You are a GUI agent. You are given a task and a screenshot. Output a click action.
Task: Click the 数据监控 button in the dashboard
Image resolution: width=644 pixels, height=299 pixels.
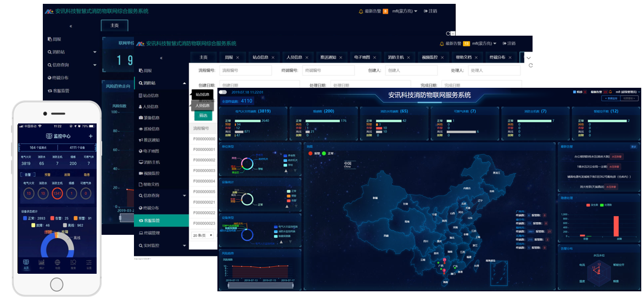(x=611, y=98)
